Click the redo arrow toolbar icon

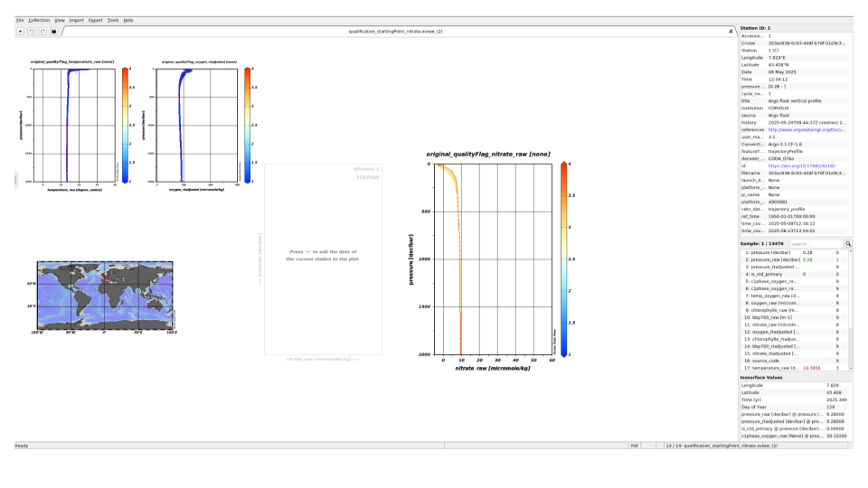[x=42, y=31]
